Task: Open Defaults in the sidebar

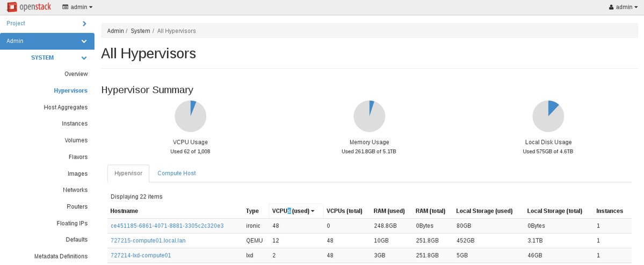Action: click(77, 240)
